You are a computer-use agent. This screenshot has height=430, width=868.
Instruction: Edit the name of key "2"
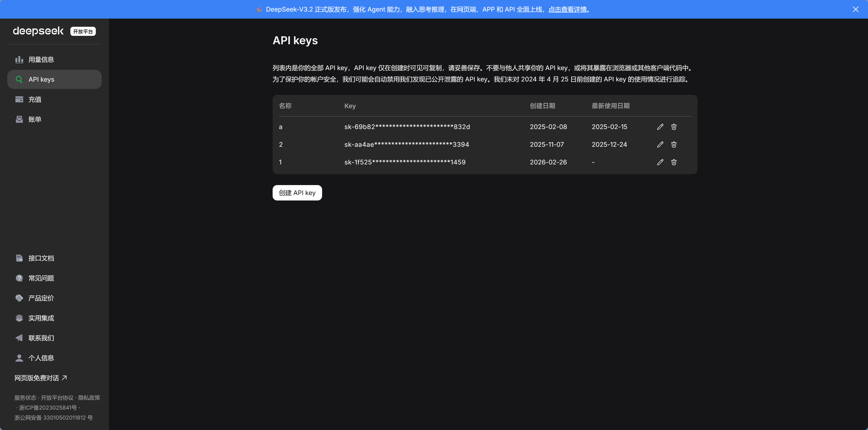tap(660, 144)
